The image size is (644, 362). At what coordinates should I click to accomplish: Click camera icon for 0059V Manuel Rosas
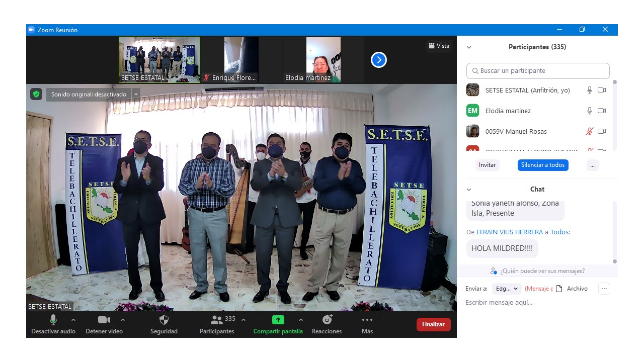tap(602, 131)
